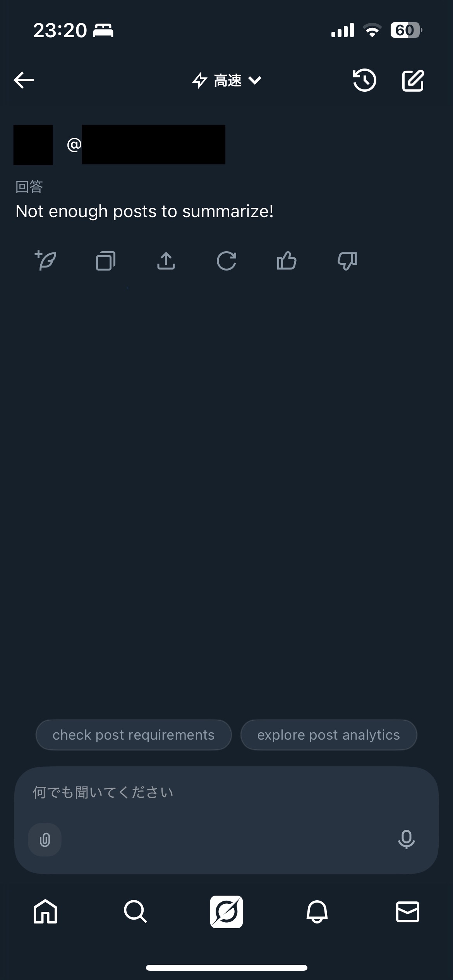Tap the back arrow

point(24,80)
